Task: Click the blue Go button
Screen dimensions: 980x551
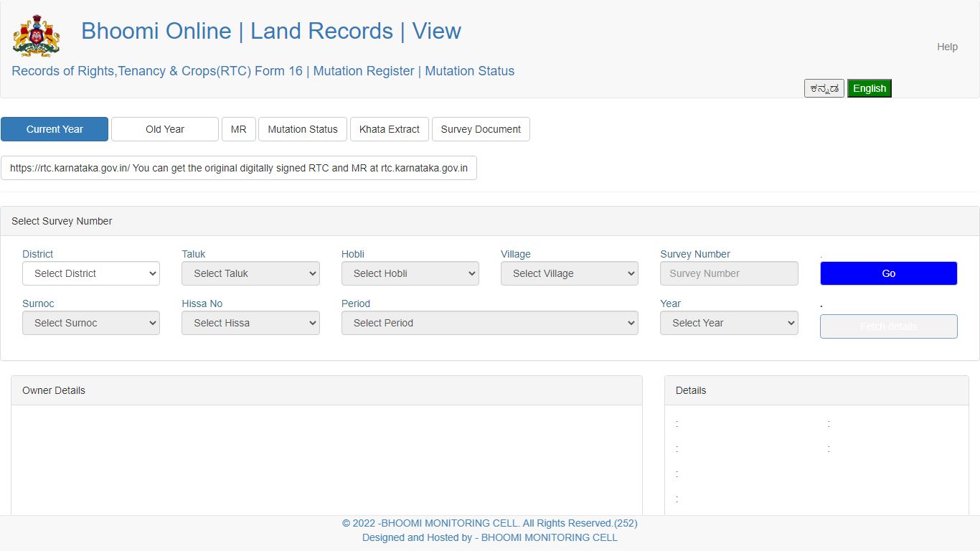Action: coord(889,273)
